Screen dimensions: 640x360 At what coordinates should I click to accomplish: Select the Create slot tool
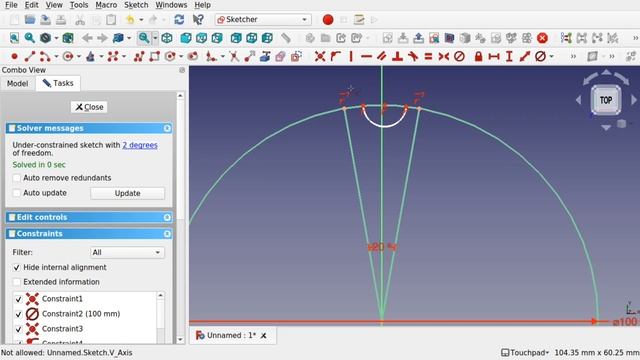(x=192, y=56)
